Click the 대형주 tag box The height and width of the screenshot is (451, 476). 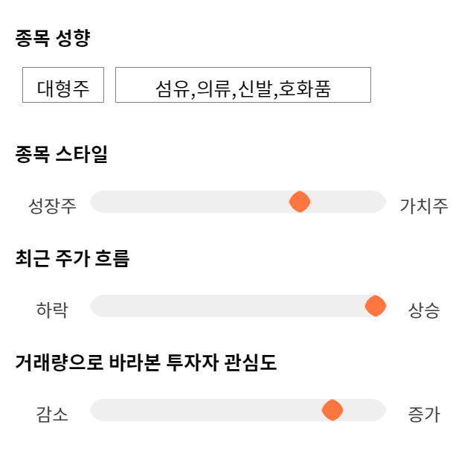click(62, 86)
